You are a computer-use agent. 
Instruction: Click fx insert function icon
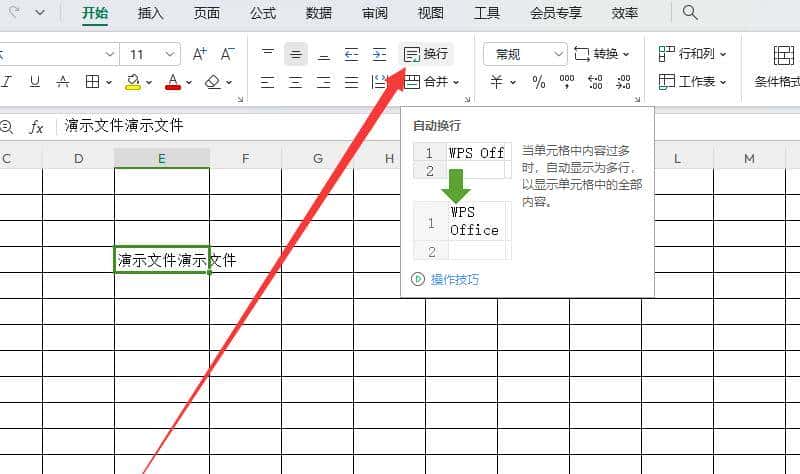[36, 127]
